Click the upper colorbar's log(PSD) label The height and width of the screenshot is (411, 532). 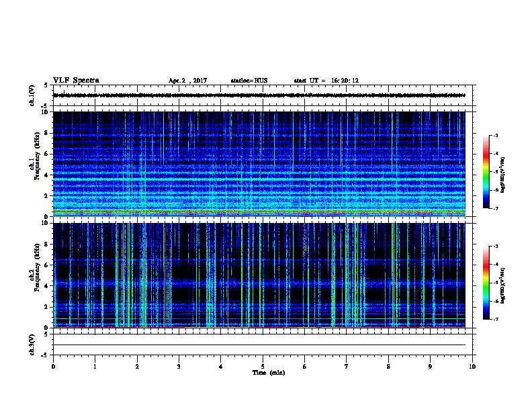point(503,175)
